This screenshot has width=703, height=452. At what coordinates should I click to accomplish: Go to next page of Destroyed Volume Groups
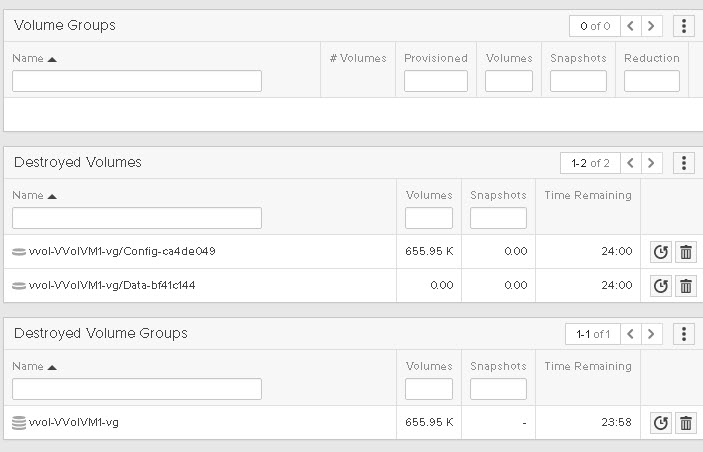(651, 334)
